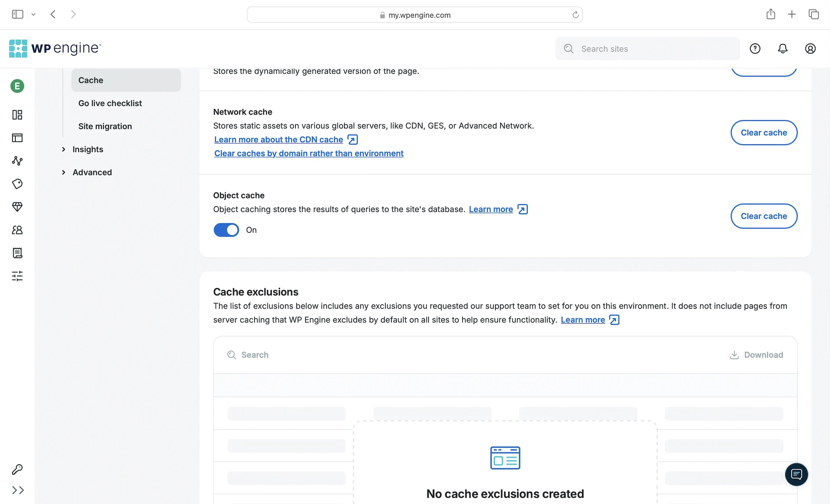Image resolution: width=830 pixels, height=504 pixels.
Task: Expand the Insights menu section
Action: (88, 149)
